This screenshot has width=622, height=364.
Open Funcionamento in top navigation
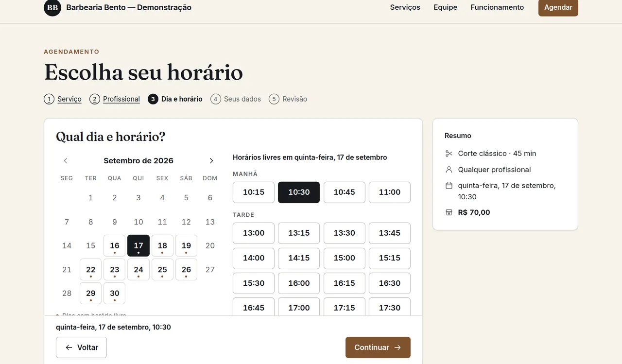497,7
